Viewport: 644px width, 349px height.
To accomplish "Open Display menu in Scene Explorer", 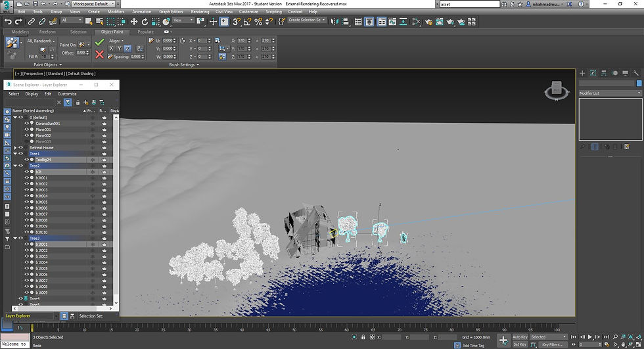I will [x=32, y=94].
